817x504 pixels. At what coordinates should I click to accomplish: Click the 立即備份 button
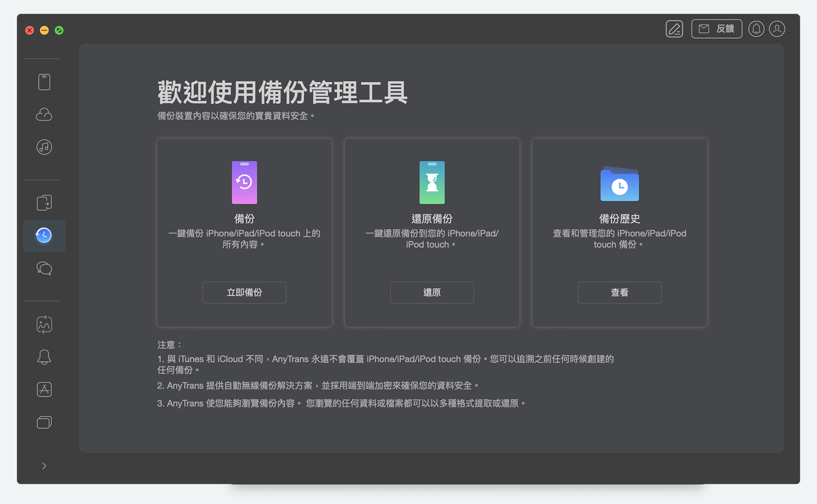(245, 293)
